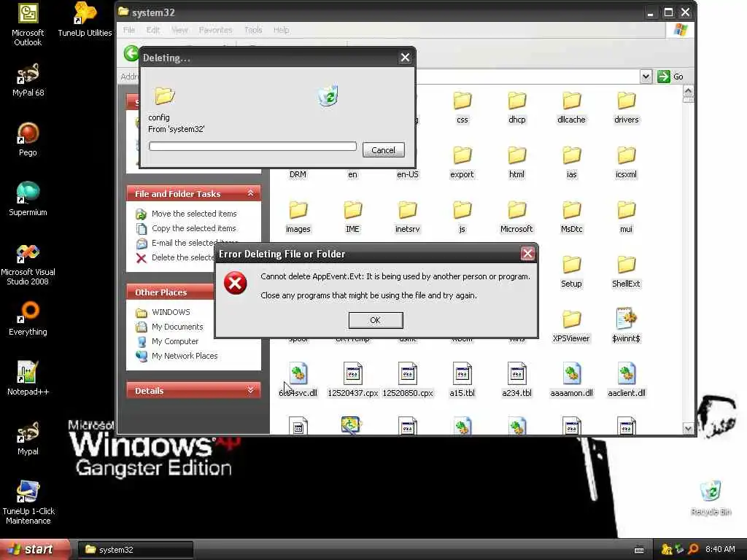Open the Notepad++ desktop shortcut
The image size is (747, 560).
click(28, 378)
